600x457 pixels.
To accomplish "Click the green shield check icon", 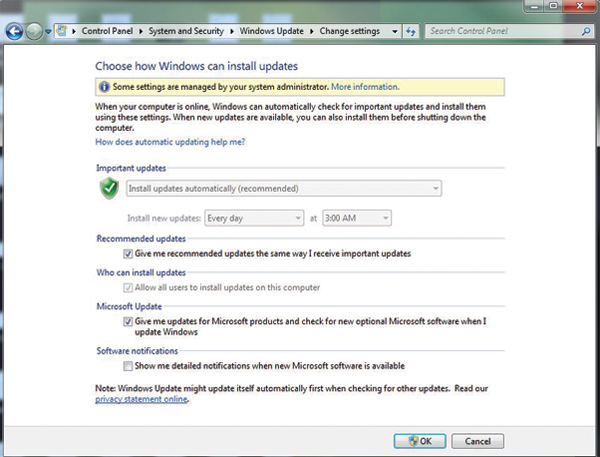I will point(109,188).
